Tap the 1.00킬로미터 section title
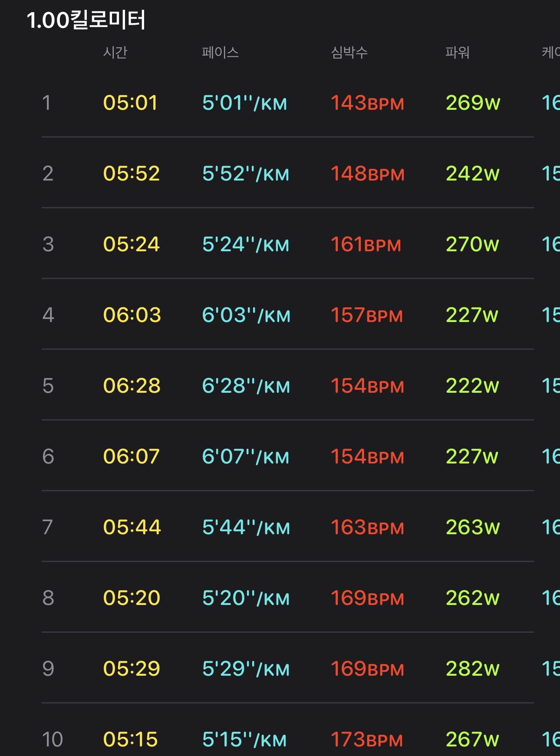The height and width of the screenshot is (756, 560). point(86,20)
